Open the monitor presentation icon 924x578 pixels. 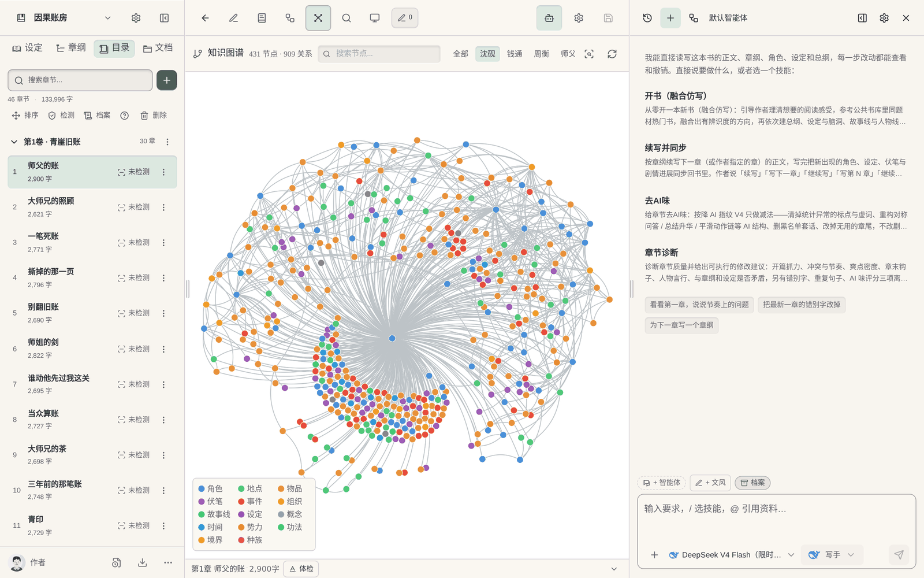[375, 18]
